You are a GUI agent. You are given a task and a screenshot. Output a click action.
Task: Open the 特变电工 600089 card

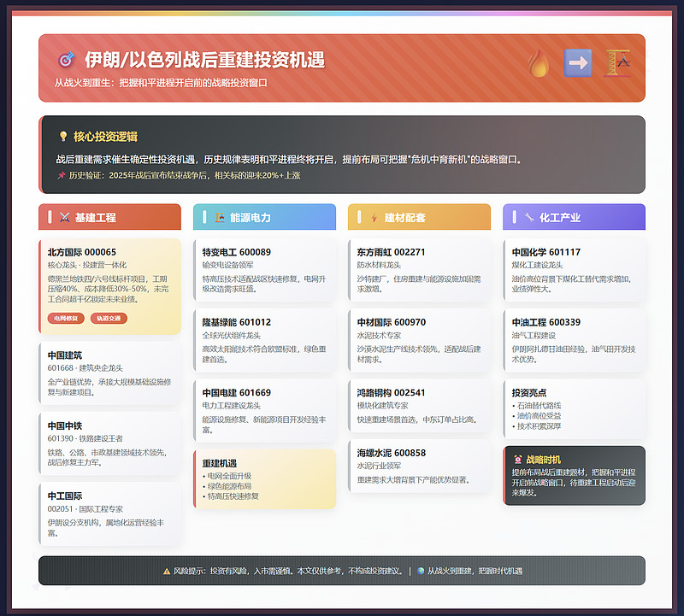pos(264,270)
